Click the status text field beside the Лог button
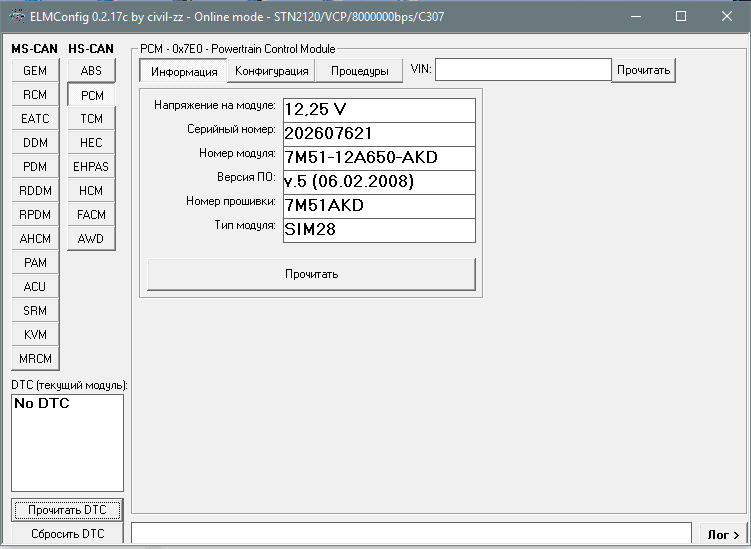This screenshot has width=751, height=549. (411, 533)
